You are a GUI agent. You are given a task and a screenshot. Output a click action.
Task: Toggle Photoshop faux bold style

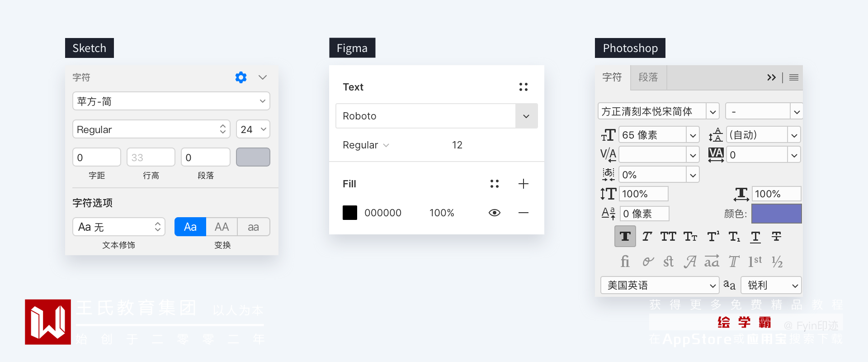tap(625, 236)
